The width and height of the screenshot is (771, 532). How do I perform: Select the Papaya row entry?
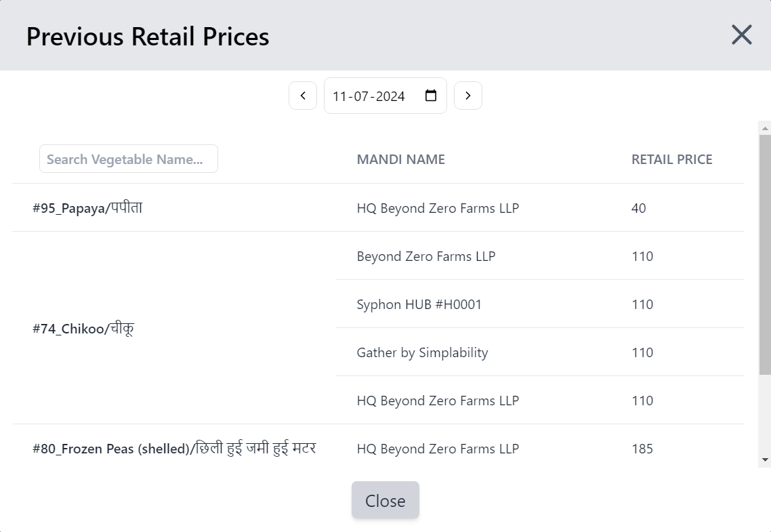(87, 207)
